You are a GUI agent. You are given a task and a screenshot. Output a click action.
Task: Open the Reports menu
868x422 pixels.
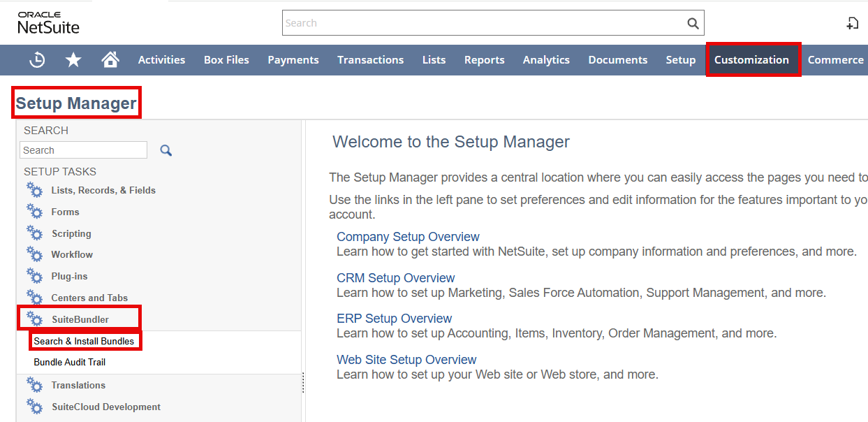pos(485,60)
